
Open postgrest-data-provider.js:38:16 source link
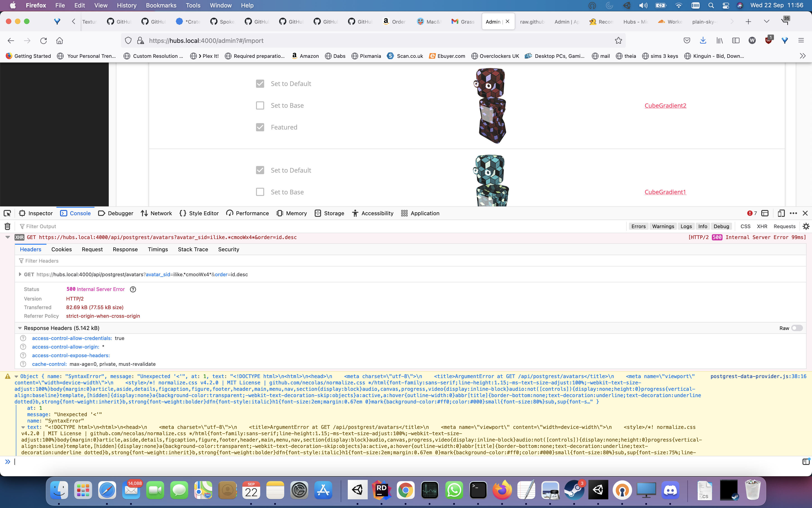758,376
